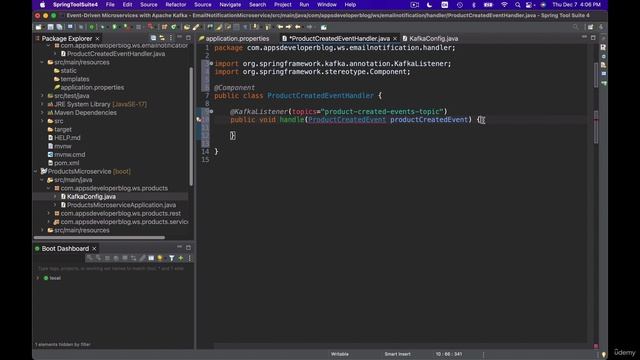Screen dimensions: 640x360
Task: Open the Refactor menu
Action: [176, 5]
